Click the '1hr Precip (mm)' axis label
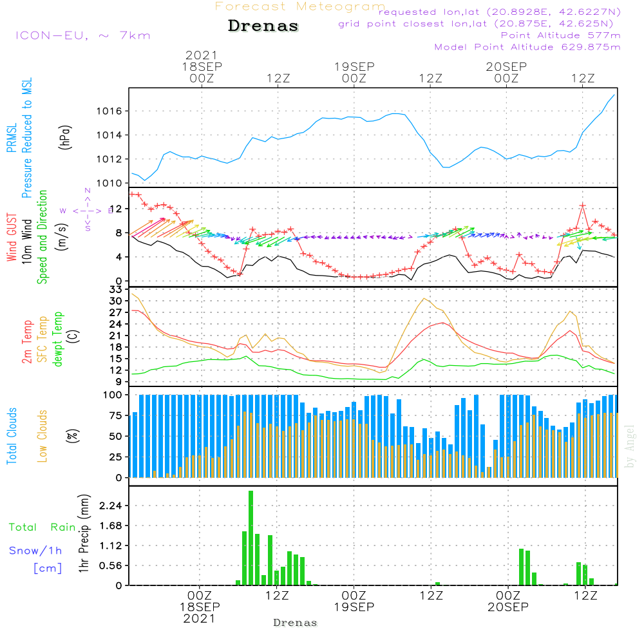Screen dimensions: 644x644 [x=83, y=533]
